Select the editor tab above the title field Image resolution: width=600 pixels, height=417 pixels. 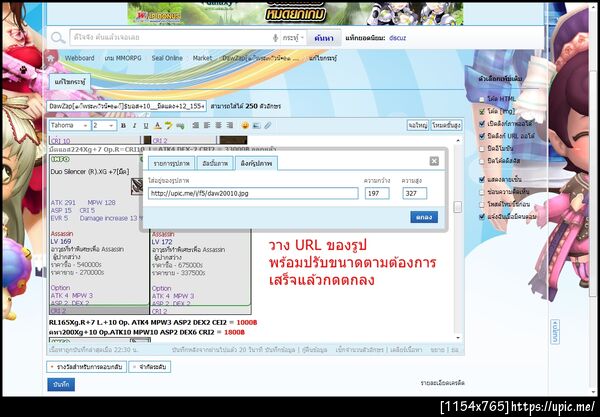(x=70, y=82)
